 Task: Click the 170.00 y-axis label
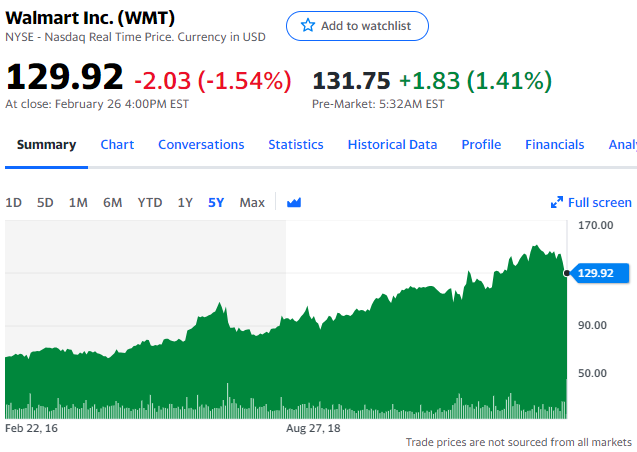596,225
